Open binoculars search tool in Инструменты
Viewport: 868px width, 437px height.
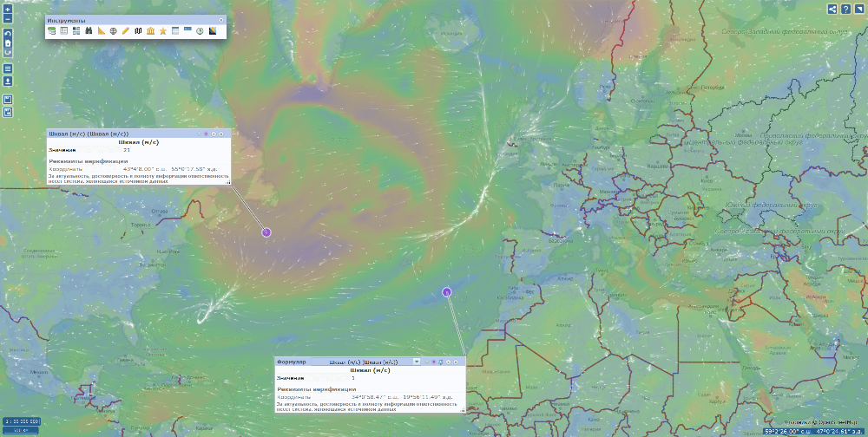[89, 31]
